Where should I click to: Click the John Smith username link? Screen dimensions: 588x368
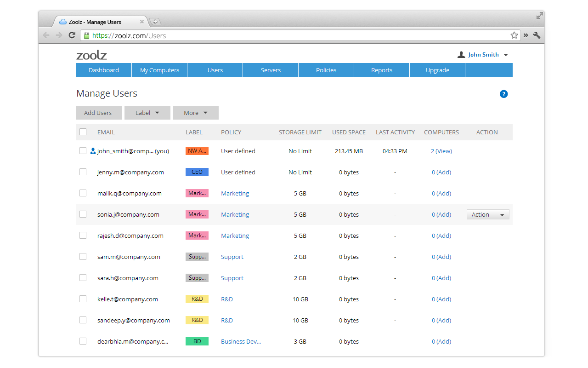coord(483,55)
